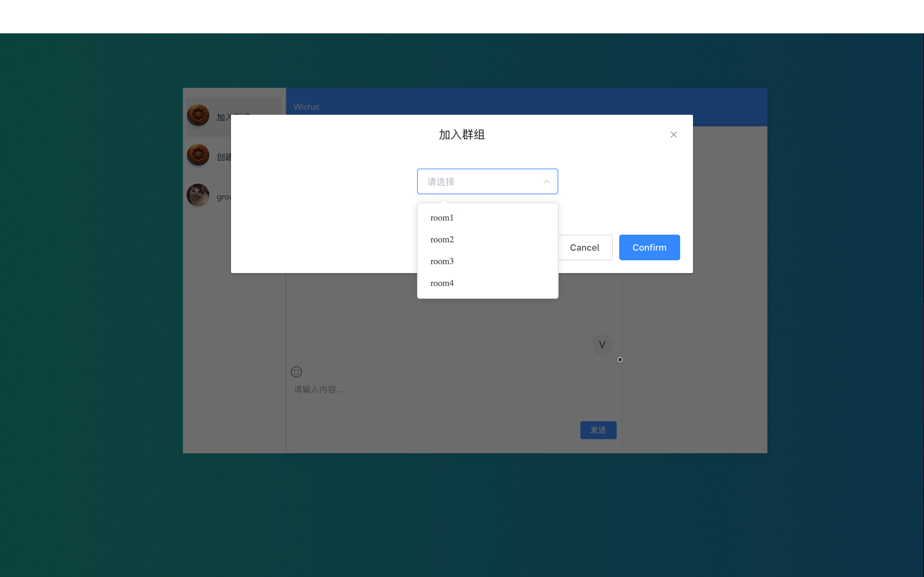Viewport: 924px width, 577px height.
Task: Click the gear avatar beside 加入群组
Action: (x=198, y=115)
